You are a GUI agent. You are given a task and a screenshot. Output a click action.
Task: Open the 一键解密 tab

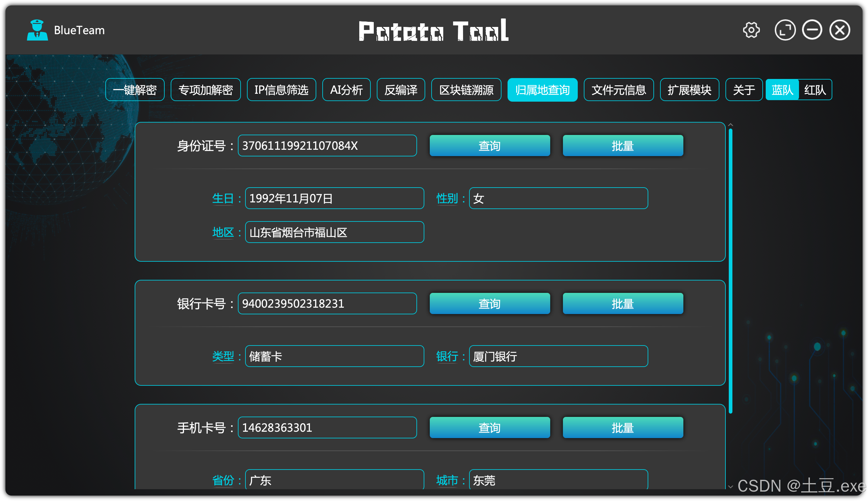click(135, 90)
